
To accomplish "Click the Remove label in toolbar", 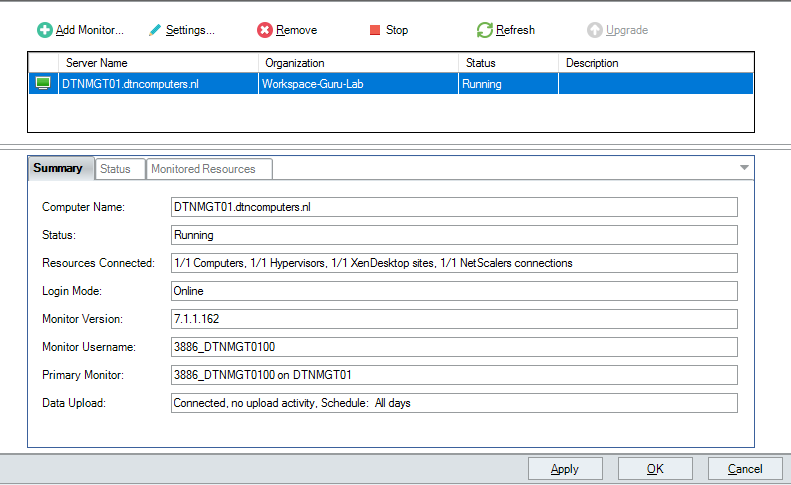I will (296, 30).
